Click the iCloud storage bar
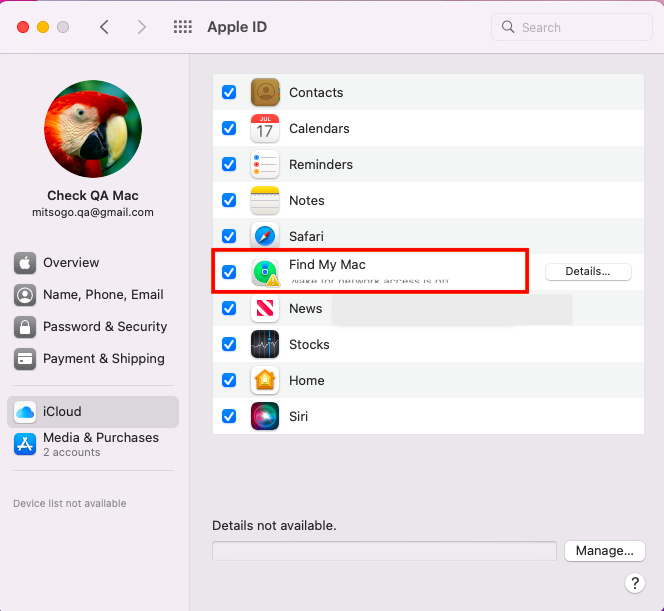The width and height of the screenshot is (664, 611). tap(384, 550)
